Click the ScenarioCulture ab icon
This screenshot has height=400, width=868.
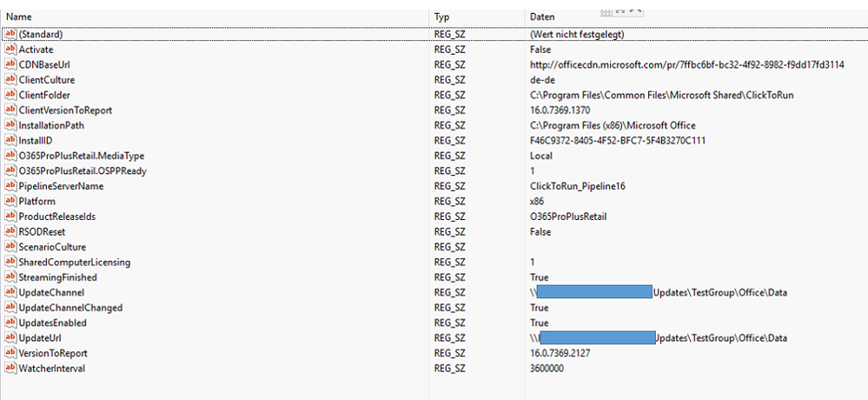(10, 247)
